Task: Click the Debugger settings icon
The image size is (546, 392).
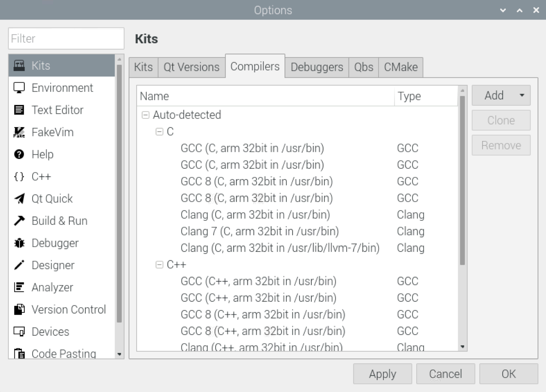Action: [x=20, y=243]
